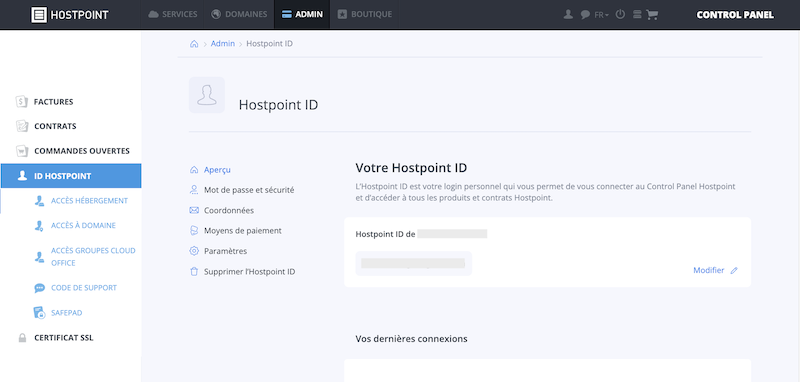Image resolution: width=800 pixels, height=382 pixels.
Task: Click the home breadcrumb icon
Action: coord(194,44)
